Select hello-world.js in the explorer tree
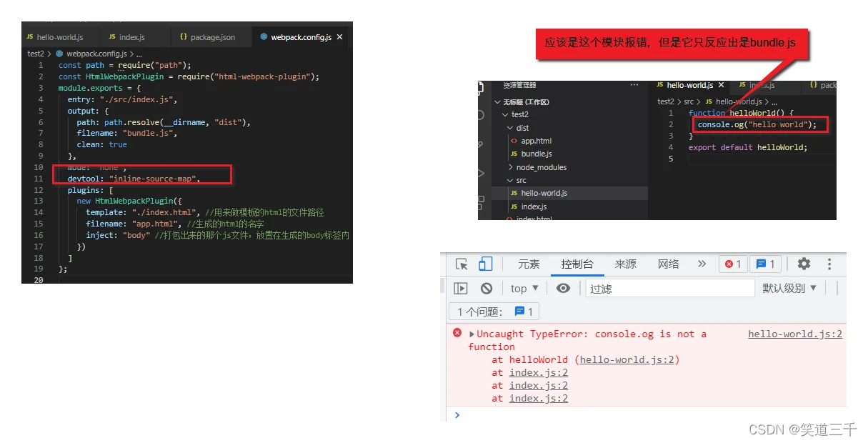Image resolution: width=868 pixels, height=443 pixels. 569,193
